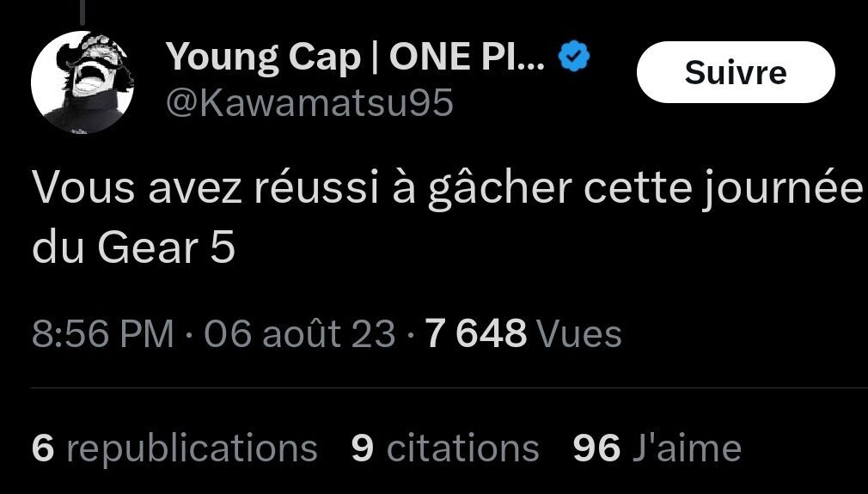This screenshot has width=868, height=494.
Task: Open the Young Cap profile avatar
Action: 80,82
